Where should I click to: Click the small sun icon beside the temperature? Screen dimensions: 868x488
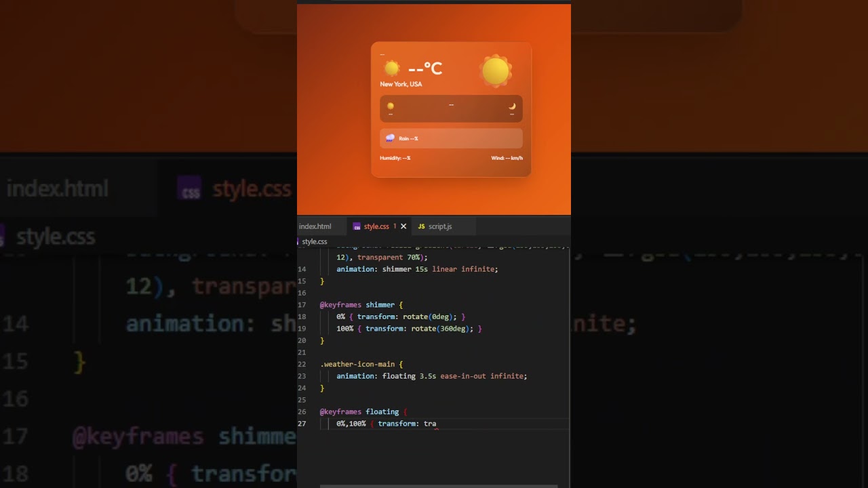(x=392, y=68)
